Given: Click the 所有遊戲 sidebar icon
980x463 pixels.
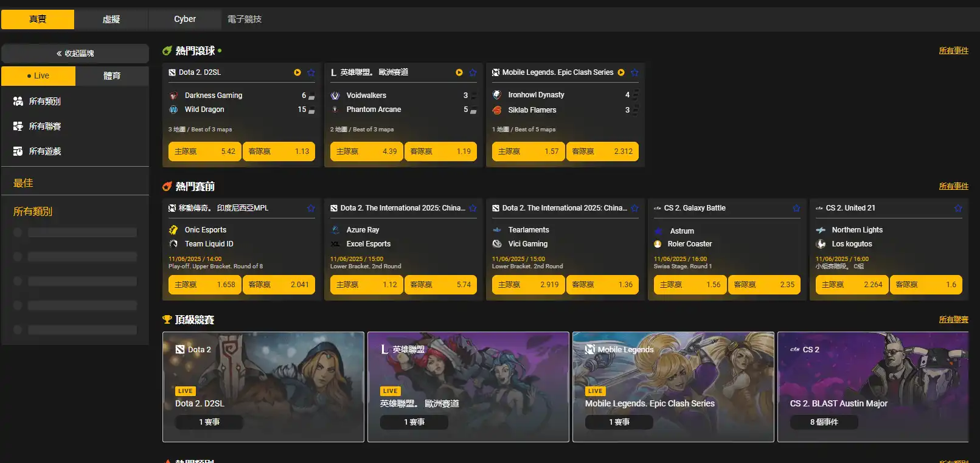Looking at the screenshot, I should [18, 151].
